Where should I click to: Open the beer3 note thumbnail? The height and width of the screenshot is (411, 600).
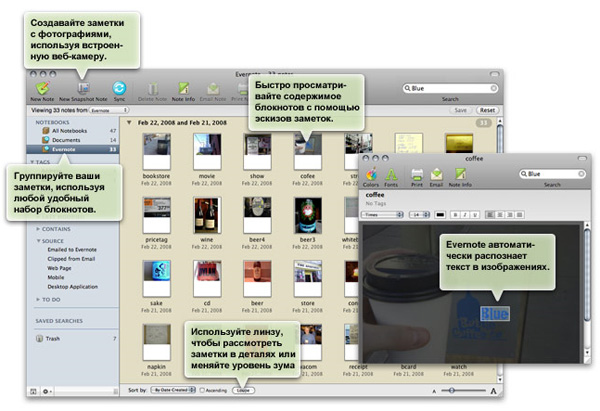(x=308, y=215)
